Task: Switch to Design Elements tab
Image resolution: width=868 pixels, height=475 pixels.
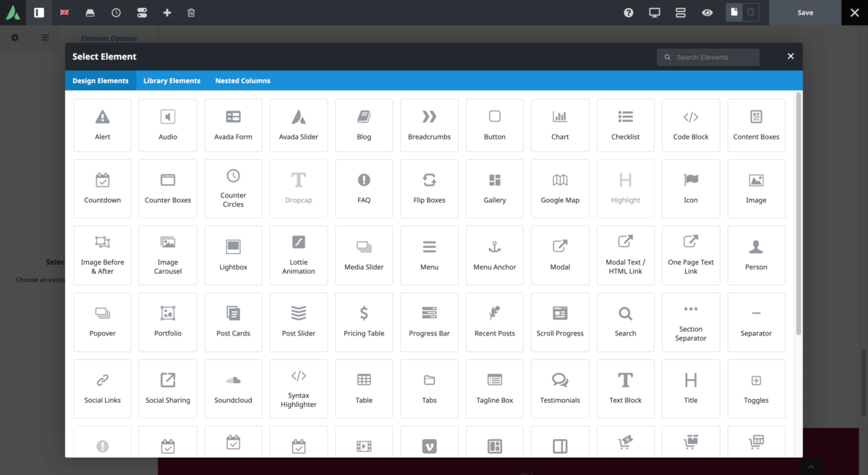Action: tap(101, 80)
